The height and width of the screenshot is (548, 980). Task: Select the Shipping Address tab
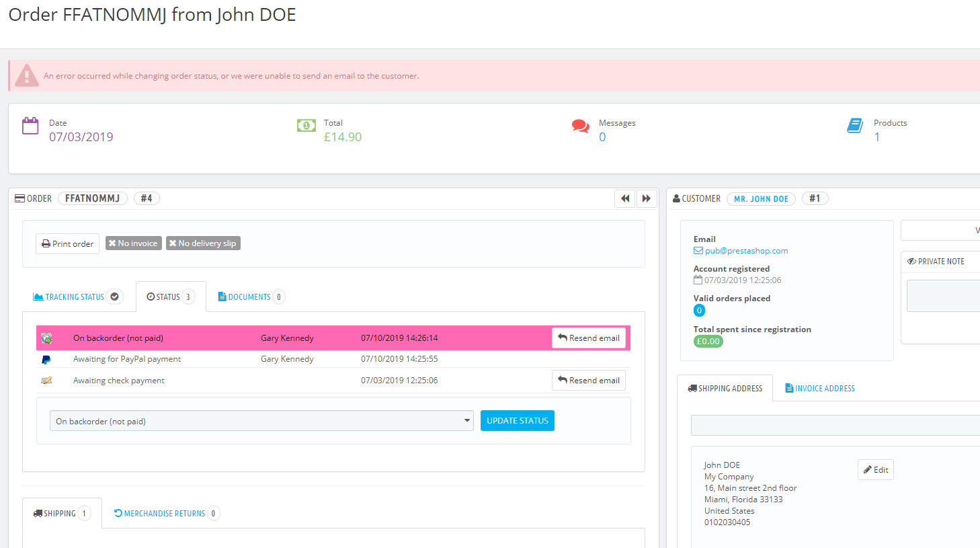pyautogui.click(x=725, y=388)
